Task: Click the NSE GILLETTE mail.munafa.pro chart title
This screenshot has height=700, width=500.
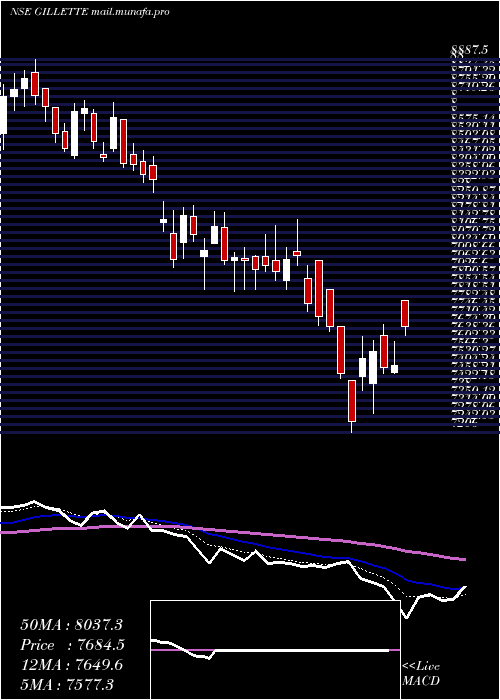Action: coord(89,12)
